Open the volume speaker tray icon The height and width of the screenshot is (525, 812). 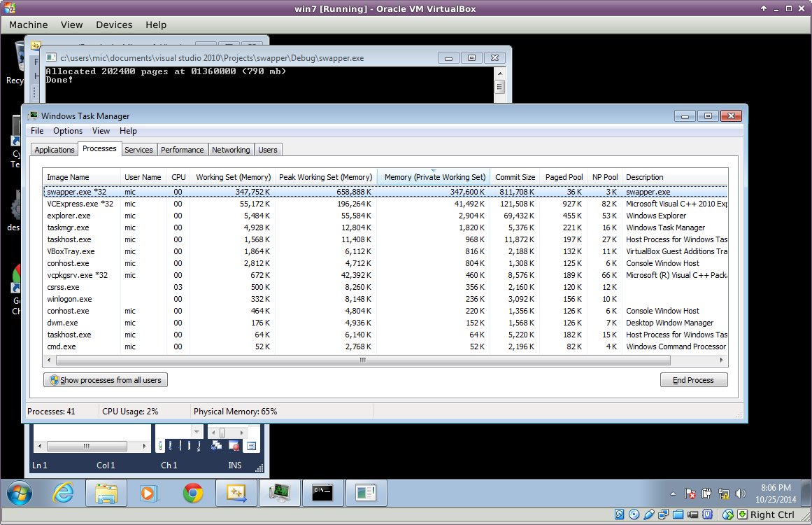tap(741, 494)
